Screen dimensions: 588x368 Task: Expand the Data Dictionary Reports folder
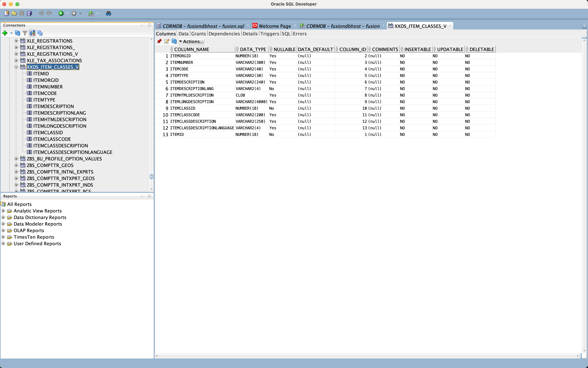pos(3,217)
